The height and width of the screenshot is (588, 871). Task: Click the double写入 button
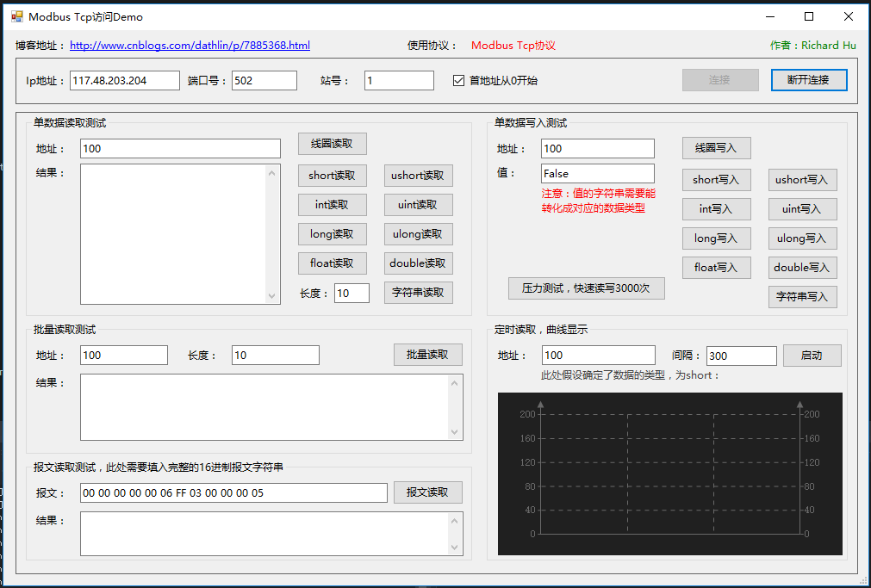point(803,268)
